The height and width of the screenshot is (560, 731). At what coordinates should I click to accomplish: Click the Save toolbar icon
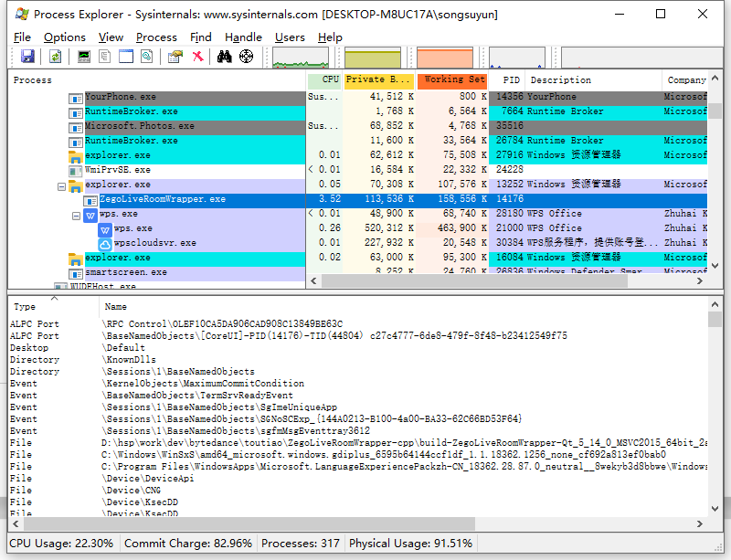(x=27, y=57)
